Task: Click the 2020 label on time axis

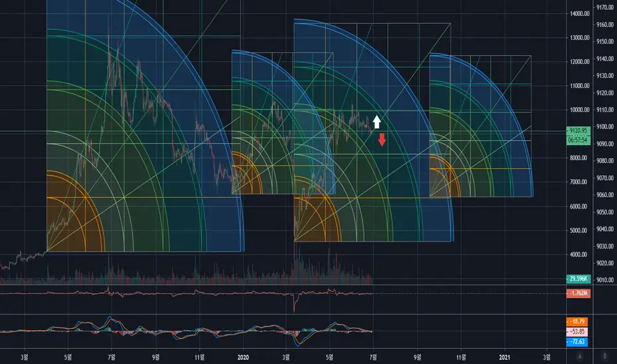Action: 243,357
